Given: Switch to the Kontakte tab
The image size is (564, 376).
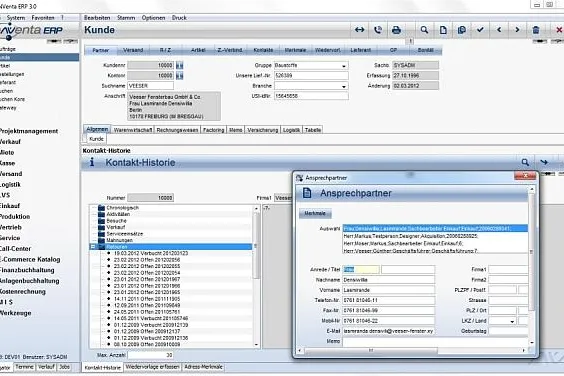Looking at the screenshot, I should click(x=263, y=50).
